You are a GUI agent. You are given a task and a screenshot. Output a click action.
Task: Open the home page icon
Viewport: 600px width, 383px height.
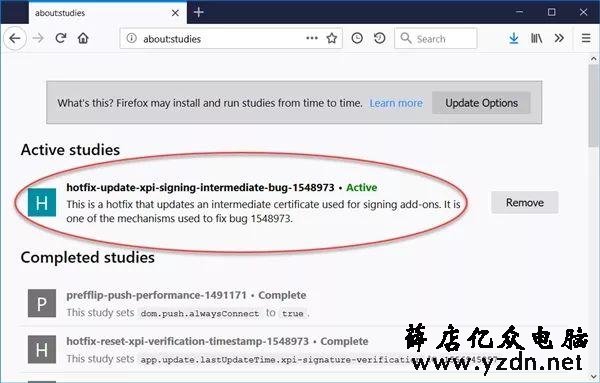point(83,38)
